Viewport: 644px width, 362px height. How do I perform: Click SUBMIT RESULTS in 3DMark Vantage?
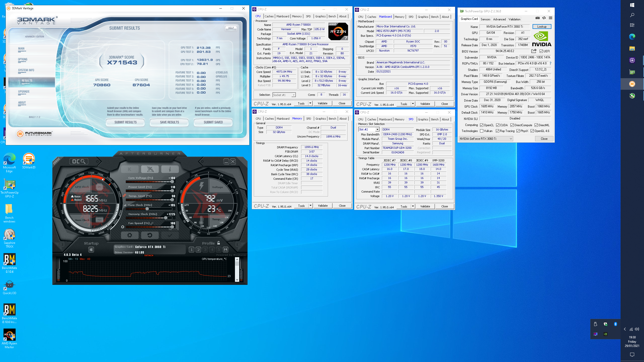tap(125, 122)
